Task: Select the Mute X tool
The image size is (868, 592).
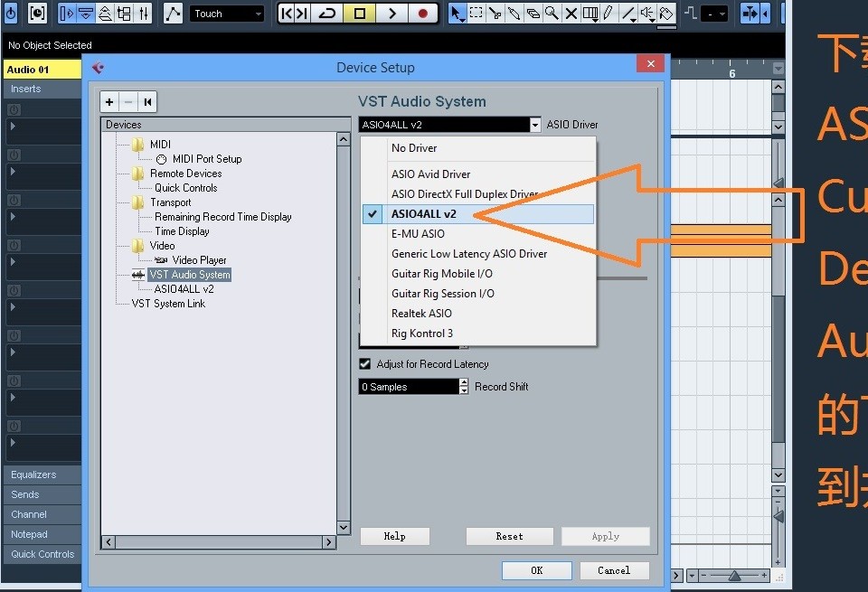Action: coord(571,14)
